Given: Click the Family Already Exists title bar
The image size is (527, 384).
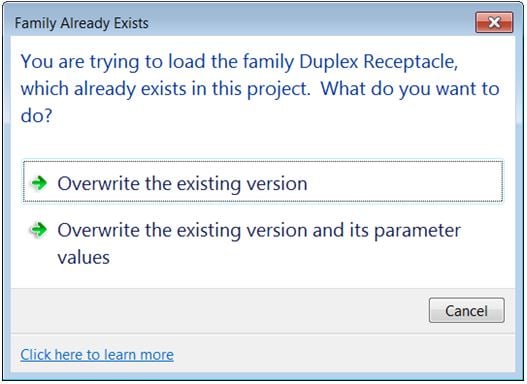Looking at the screenshot, I should point(235,23).
